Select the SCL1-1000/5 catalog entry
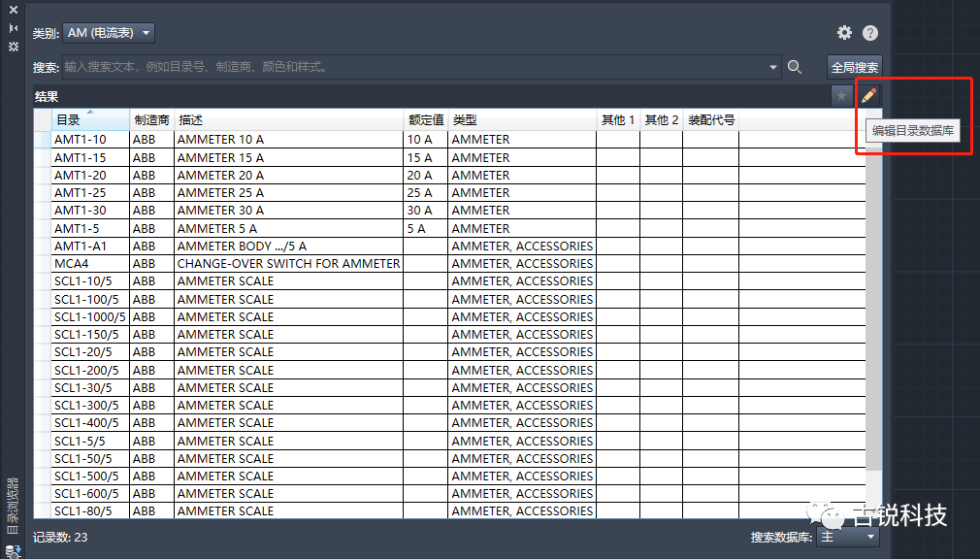Image resolution: width=980 pixels, height=559 pixels. (89, 316)
